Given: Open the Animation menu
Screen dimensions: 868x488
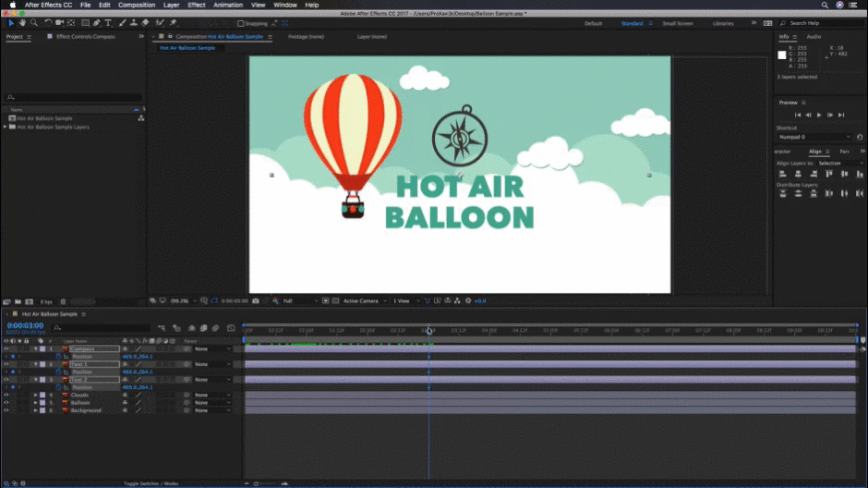Looking at the screenshot, I should coord(228,5).
